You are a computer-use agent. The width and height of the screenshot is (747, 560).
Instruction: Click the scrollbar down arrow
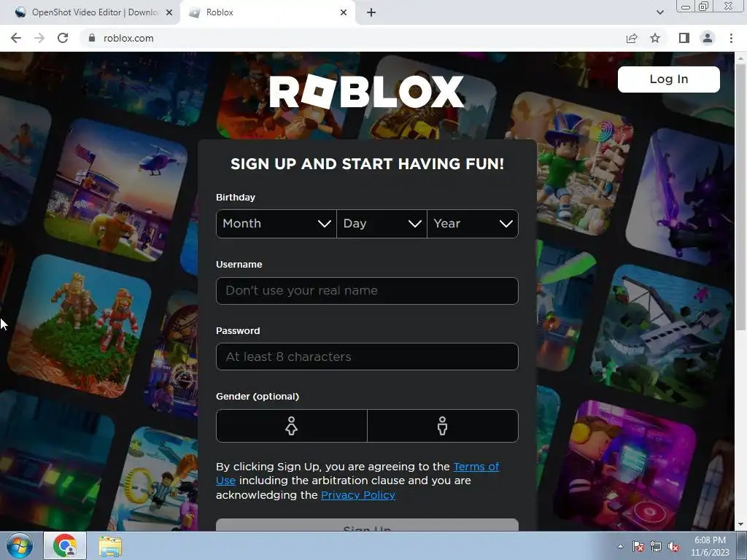741,524
